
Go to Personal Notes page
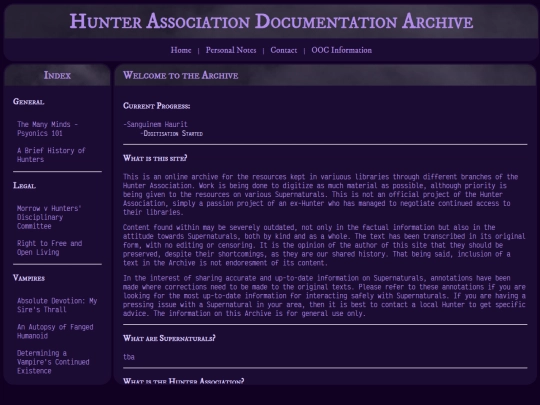[231, 50]
